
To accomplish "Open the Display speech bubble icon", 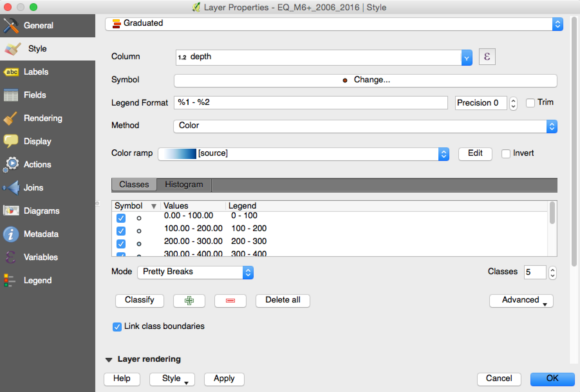I will point(11,141).
